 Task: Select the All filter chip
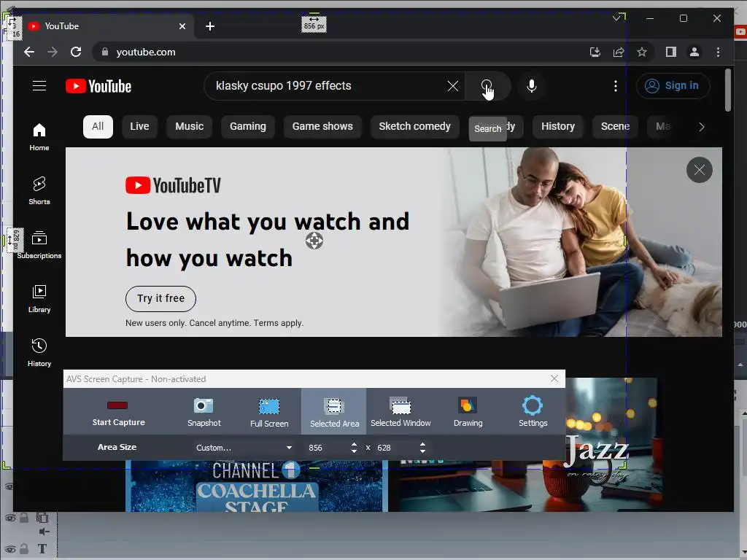pos(98,127)
